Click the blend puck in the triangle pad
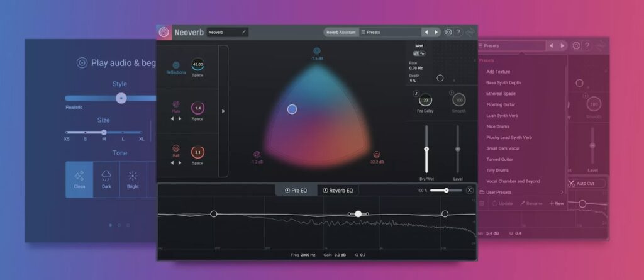This screenshot has height=280, width=644. point(292,109)
